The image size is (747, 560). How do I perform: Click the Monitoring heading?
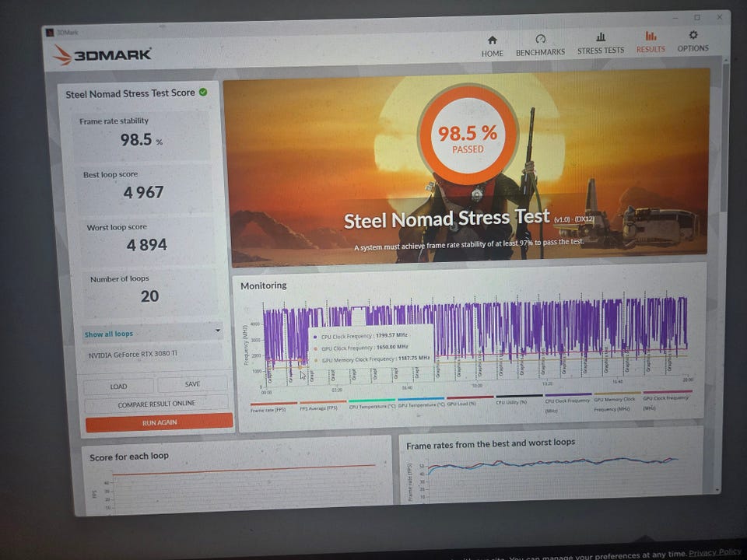coord(264,285)
